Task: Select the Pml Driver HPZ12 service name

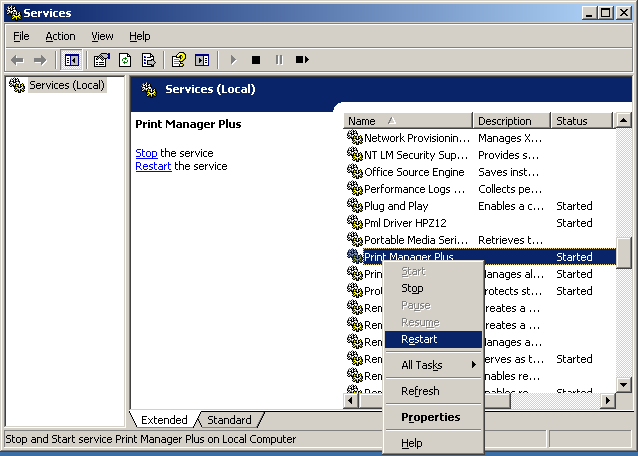Action: tap(405, 223)
